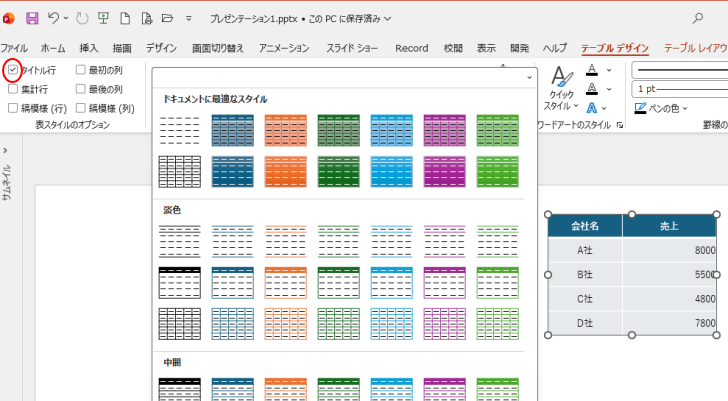Click the 会社名 header cell in table
The image size is (728, 401).
click(585, 226)
